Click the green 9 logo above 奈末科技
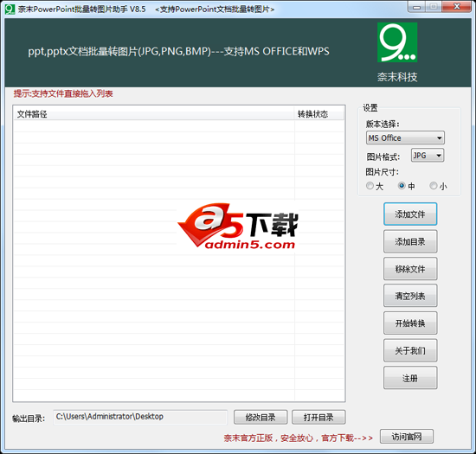Image resolution: width=476 pixels, height=454 pixels. 397,42
